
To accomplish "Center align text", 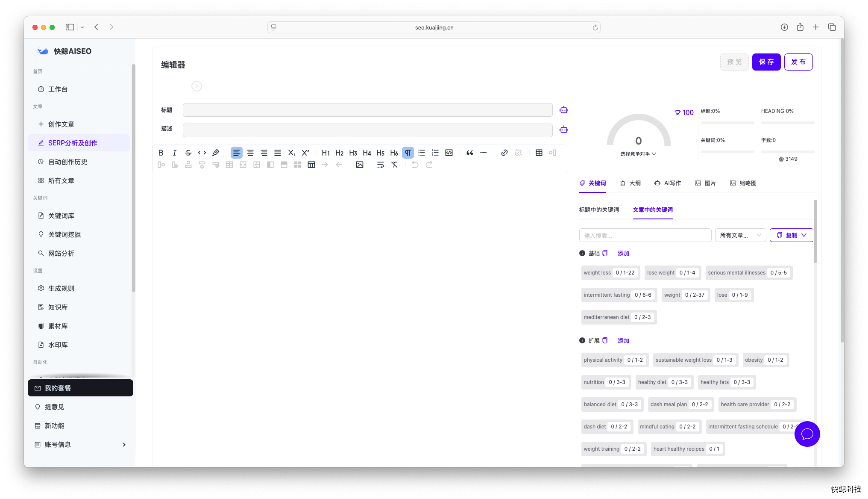I will (250, 153).
